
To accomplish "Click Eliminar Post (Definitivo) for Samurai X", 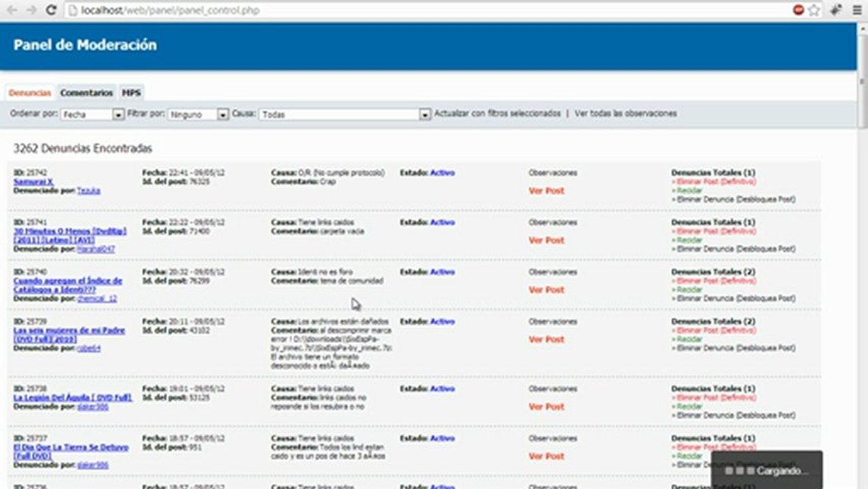I will (x=715, y=182).
